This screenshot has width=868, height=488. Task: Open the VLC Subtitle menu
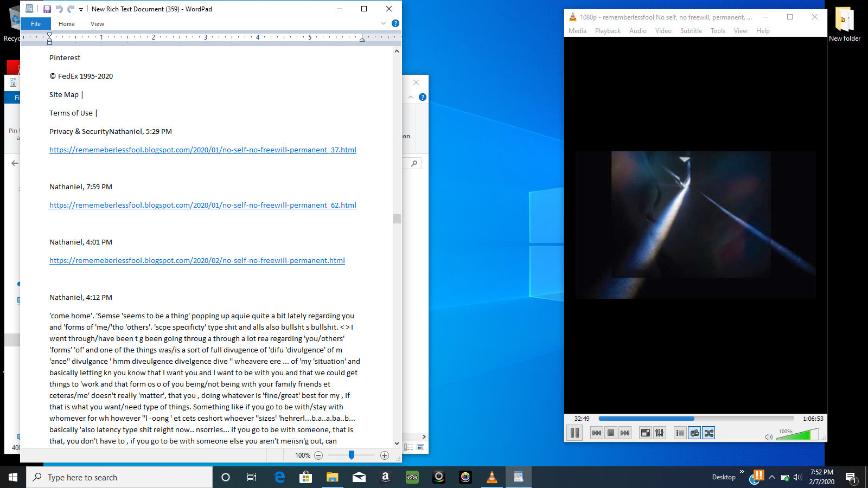click(691, 31)
